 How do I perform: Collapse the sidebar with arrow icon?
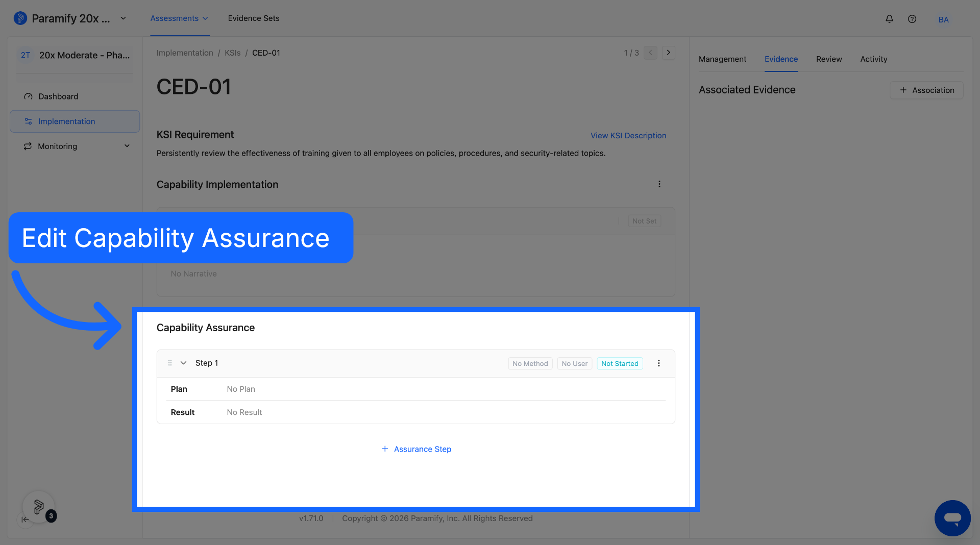click(x=25, y=519)
